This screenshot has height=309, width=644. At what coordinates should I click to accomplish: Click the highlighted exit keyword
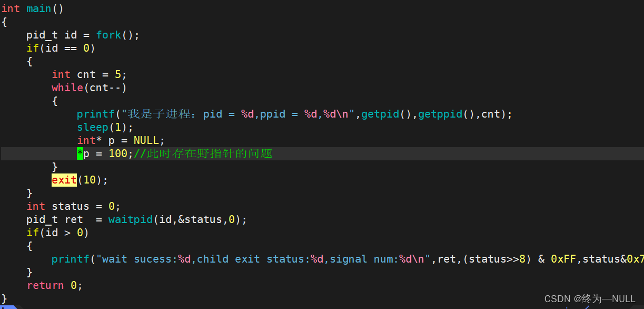64,180
